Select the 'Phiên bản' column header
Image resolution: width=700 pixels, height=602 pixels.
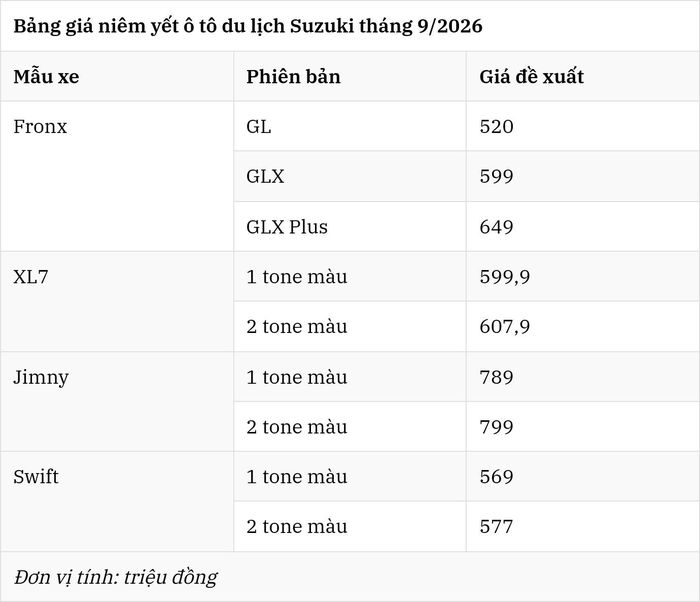click(350, 76)
